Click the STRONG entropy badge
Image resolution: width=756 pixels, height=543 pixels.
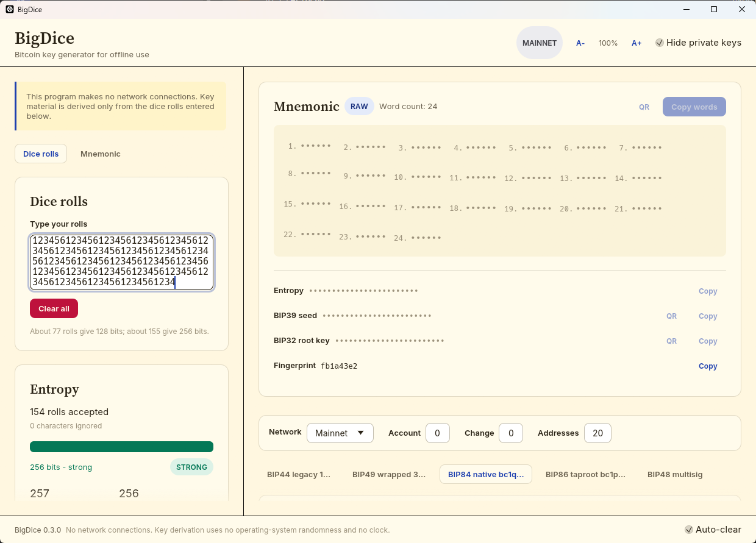point(191,467)
